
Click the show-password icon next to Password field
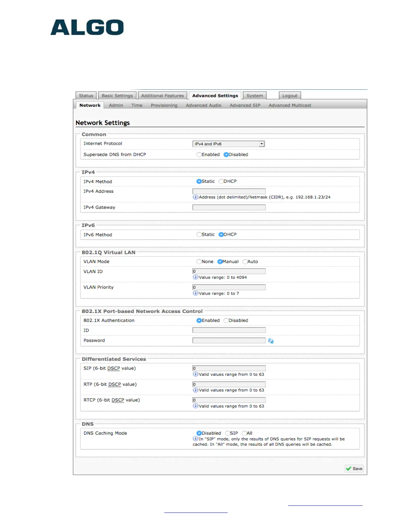coord(271,341)
